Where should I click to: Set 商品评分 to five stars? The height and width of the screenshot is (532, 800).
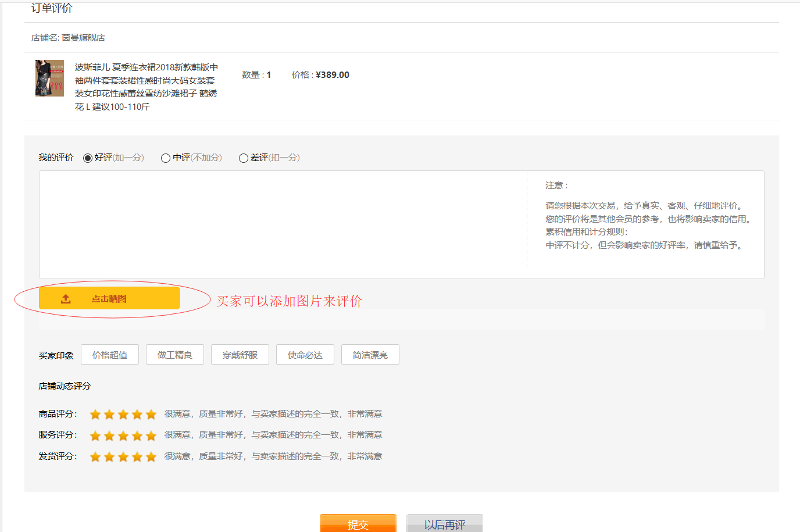click(151, 415)
